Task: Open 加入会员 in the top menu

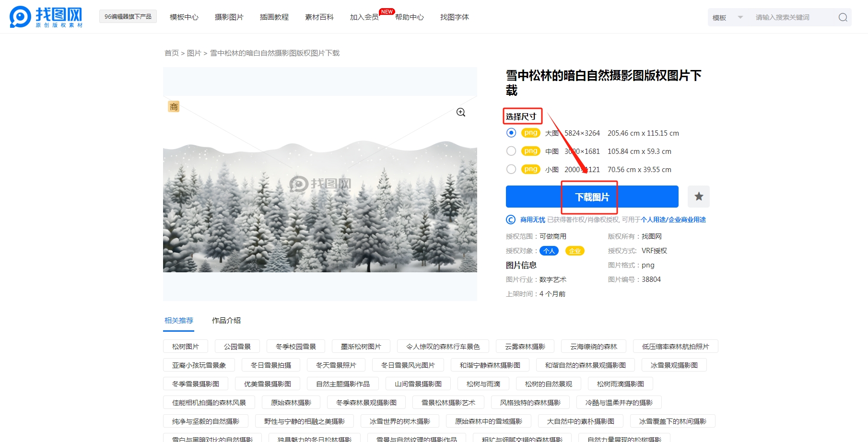Action: 364,17
